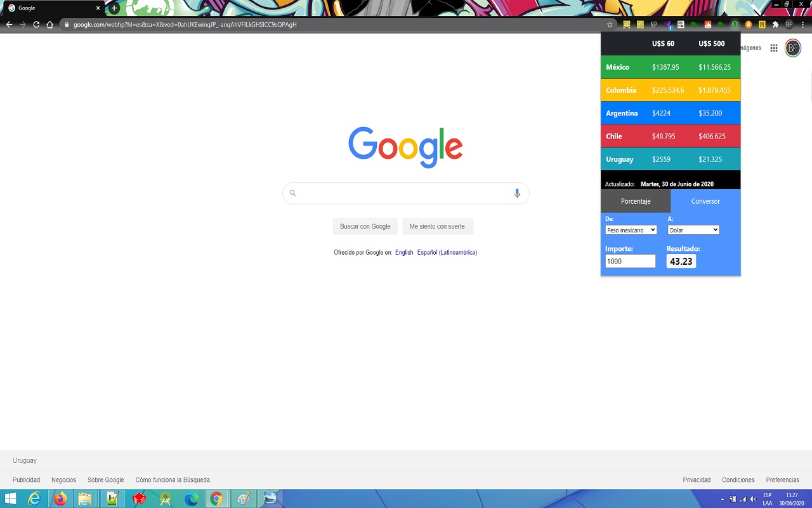Open File Explorer from the taskbar
Screen dimensions: 812x508
(x=85, y=498)
